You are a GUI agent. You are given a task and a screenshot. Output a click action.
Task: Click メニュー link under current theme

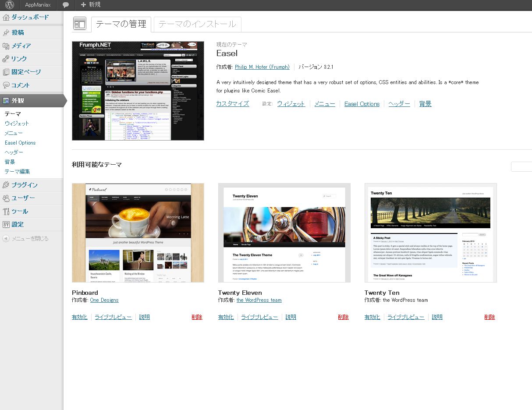(325, 104)
